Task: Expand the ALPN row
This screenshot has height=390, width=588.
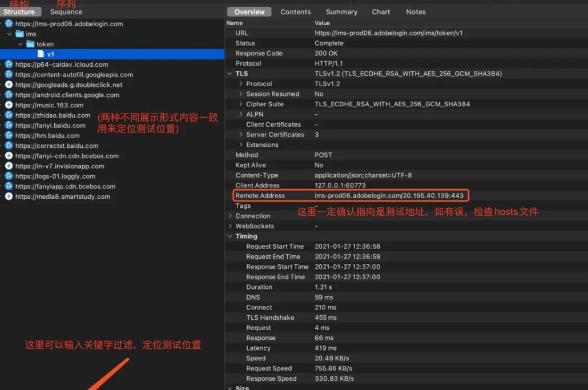Action: (241, 114)
